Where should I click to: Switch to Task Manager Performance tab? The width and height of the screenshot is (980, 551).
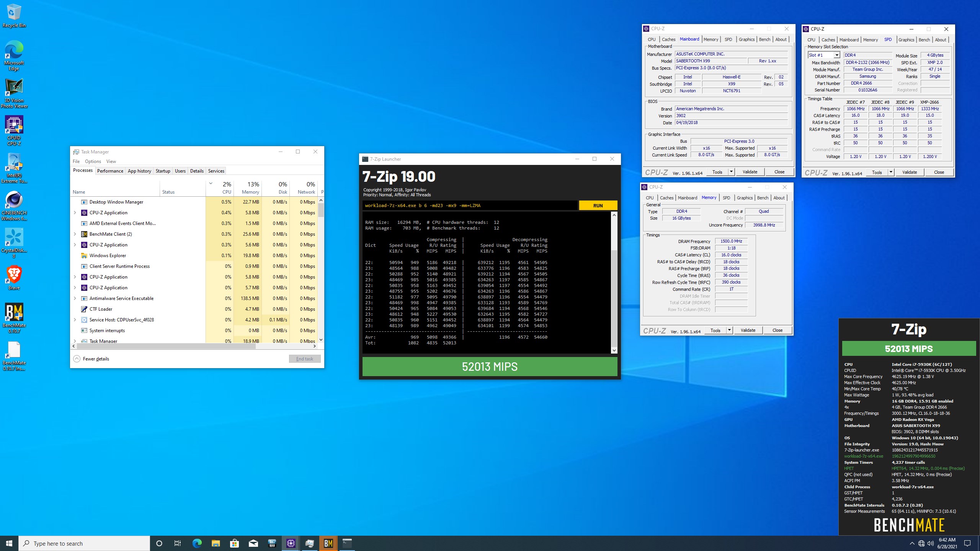click(x=110, y=171)
